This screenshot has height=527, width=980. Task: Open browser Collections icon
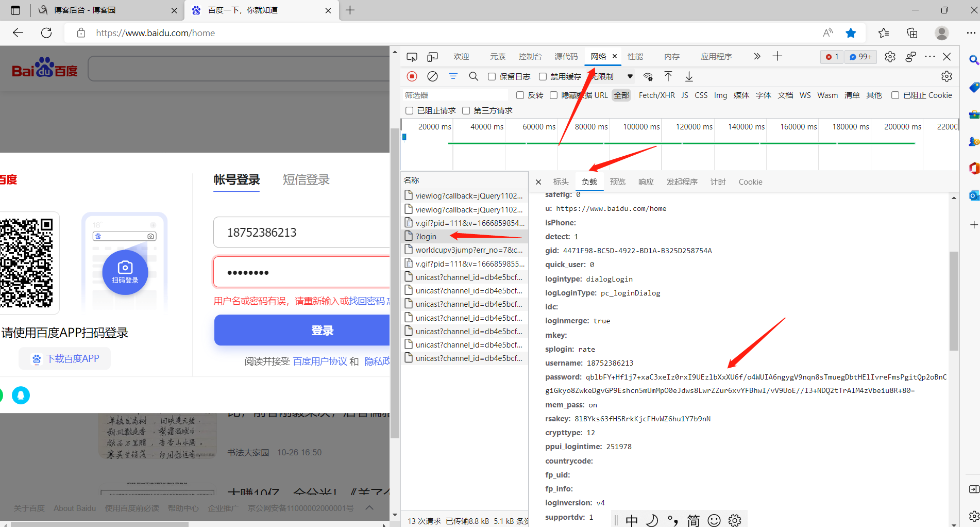(x=912, y=33)
